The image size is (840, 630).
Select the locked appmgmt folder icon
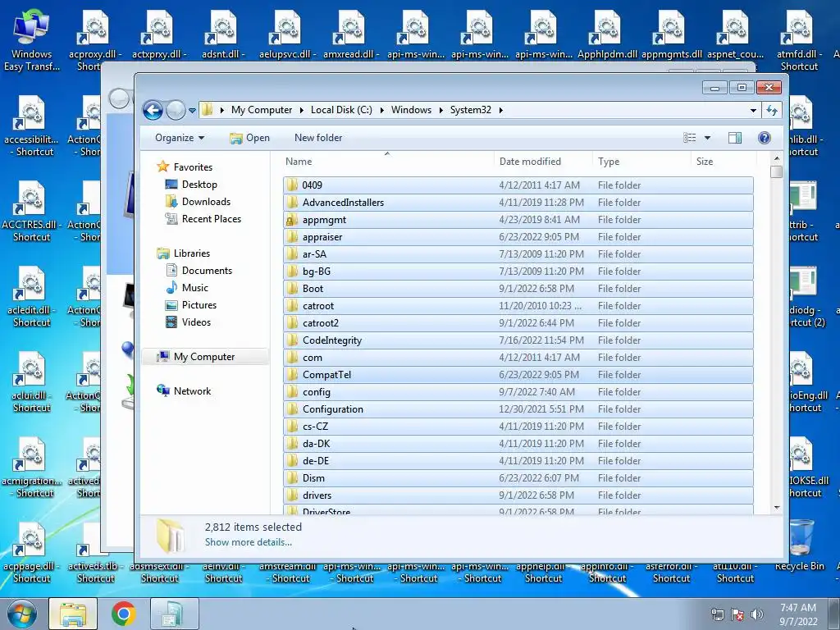pos(291,220)
